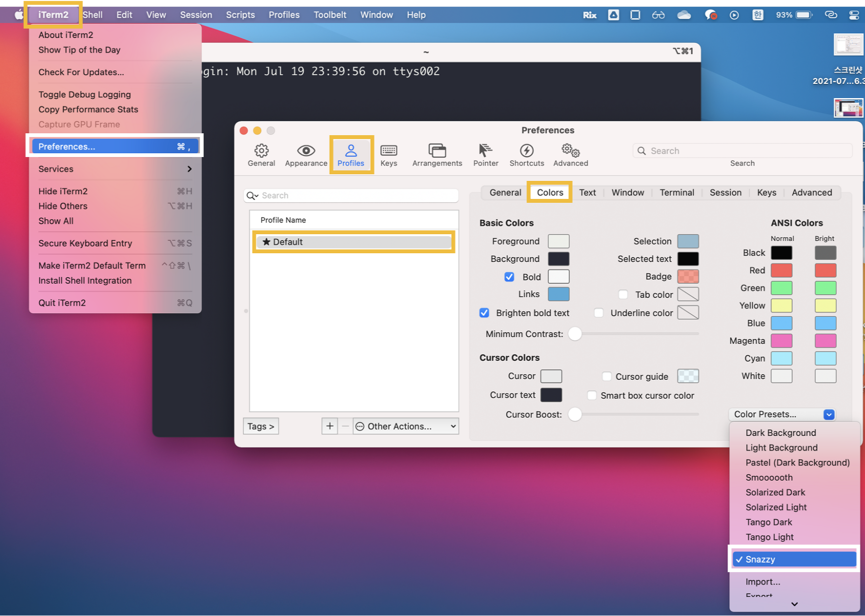Image resolution: width=865 pixels, height=616 pixels.
Task: Pick the Foreground color swatch
Action: (559, 241)
